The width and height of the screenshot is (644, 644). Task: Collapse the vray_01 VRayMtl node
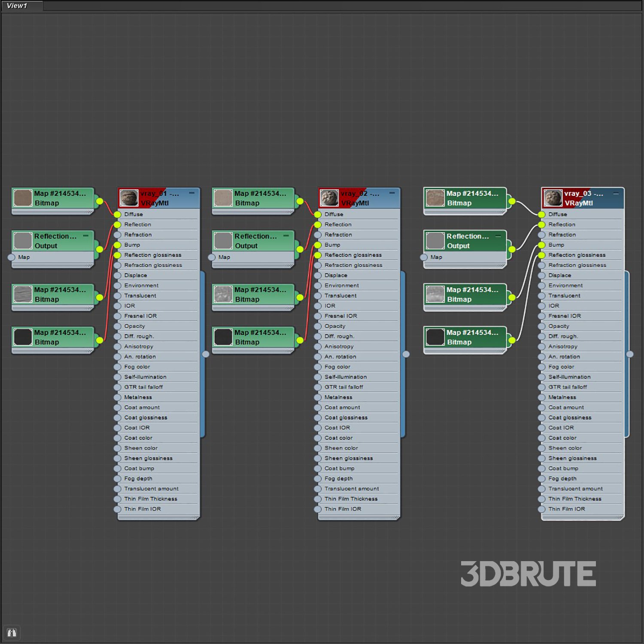(x=192, y=193)
